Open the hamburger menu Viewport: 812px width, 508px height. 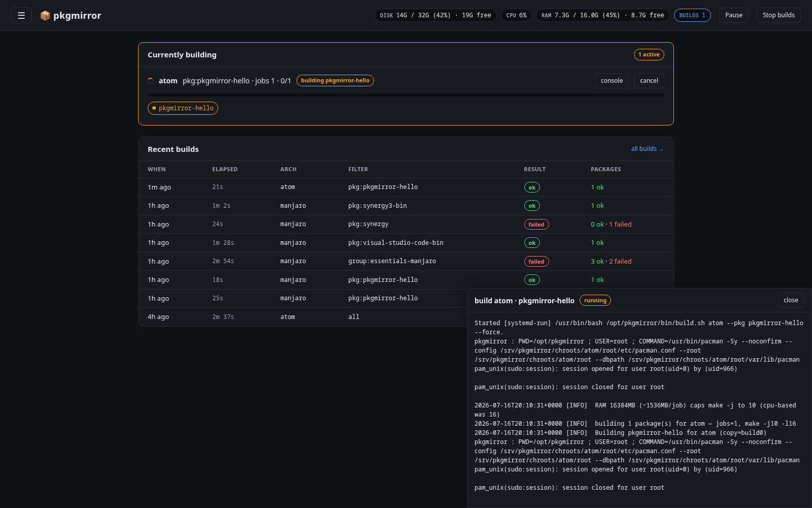[21, 15]
